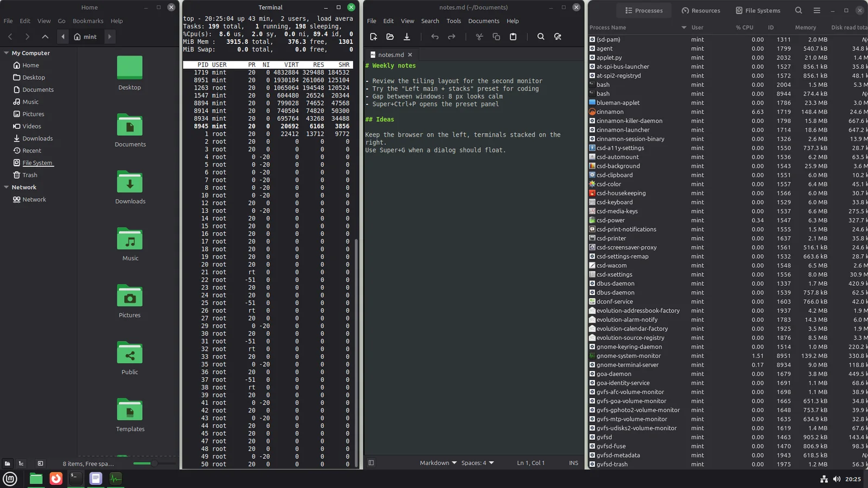The image size is (868, 488).
Task: Switch to the Resources tab
Action: [x=701, y=10]
